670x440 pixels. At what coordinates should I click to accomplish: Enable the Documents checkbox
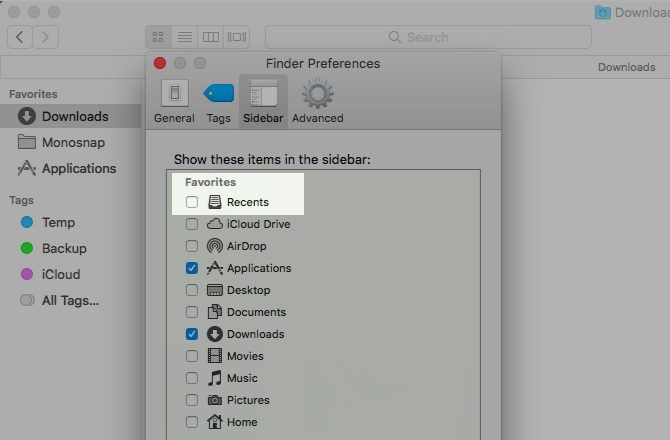192,312
